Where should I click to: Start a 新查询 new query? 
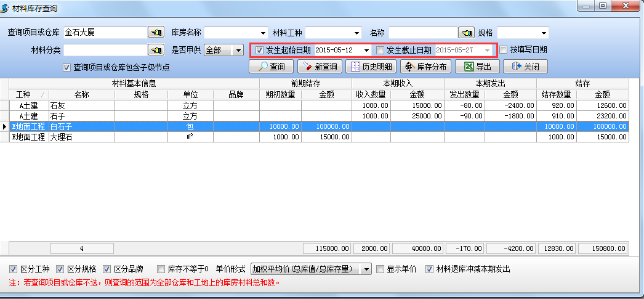319,67
